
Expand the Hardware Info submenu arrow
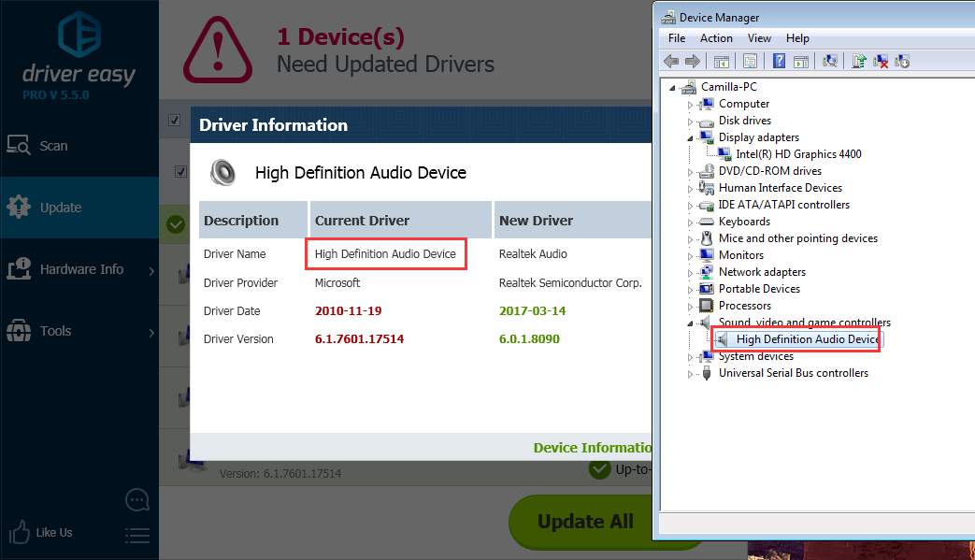(x=151, y=270)
